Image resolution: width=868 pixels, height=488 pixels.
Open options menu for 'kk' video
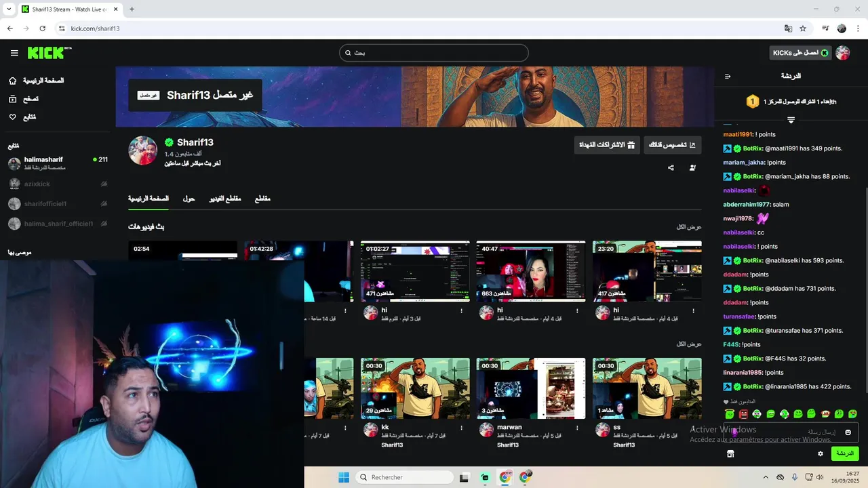[x=462, y=428]
